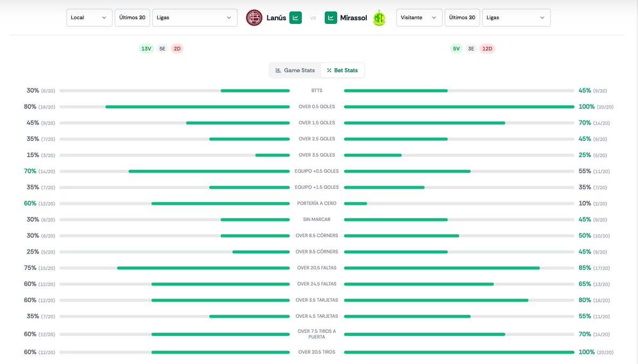638x364 pixels.
Task: Click the OVER 24.5 FALTAS label
Action: (x=317, y=284)
